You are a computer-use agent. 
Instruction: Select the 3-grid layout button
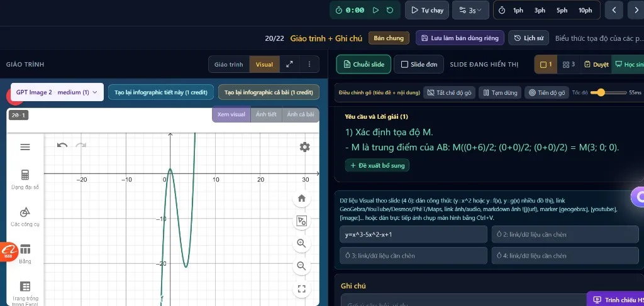(x=569, y=64)
